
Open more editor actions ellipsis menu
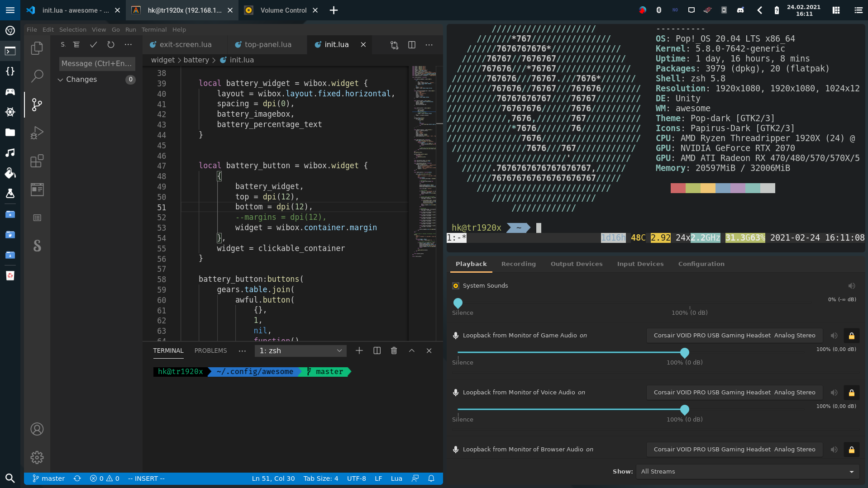(429, 45)
